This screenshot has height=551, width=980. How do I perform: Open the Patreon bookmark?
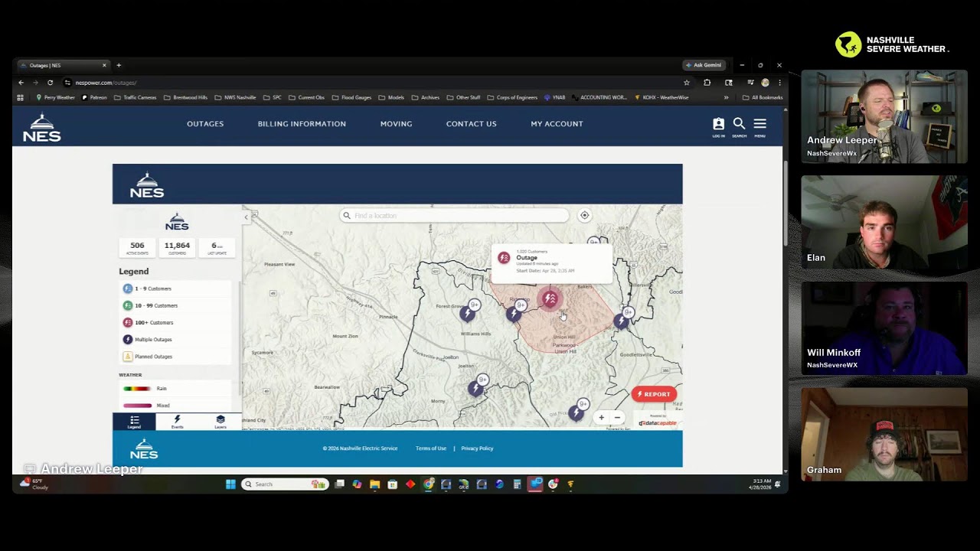(x=95, y=97)
